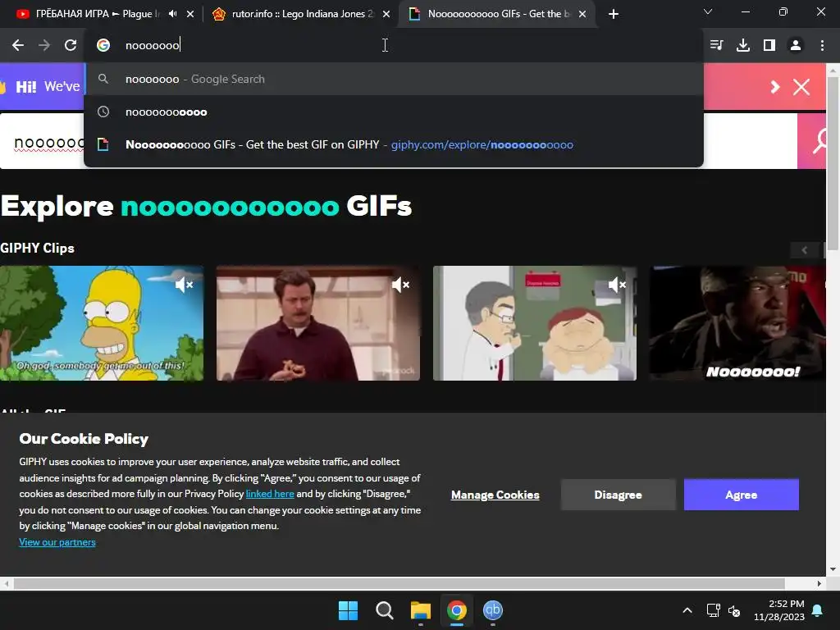
Task: Click the scrollbar down arrow
Action: point(833,570)
